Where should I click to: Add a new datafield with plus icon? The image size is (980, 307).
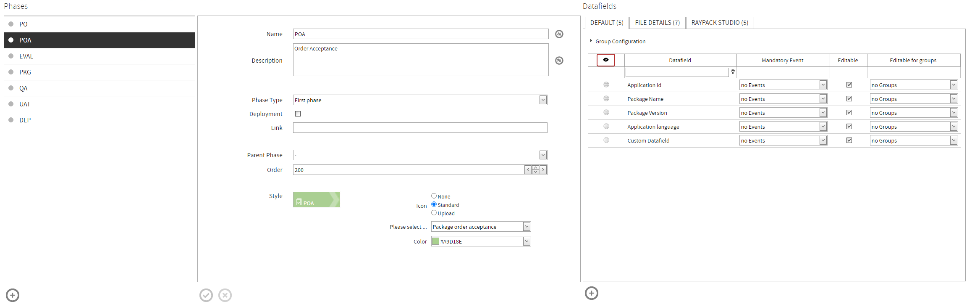coord(591,293)
